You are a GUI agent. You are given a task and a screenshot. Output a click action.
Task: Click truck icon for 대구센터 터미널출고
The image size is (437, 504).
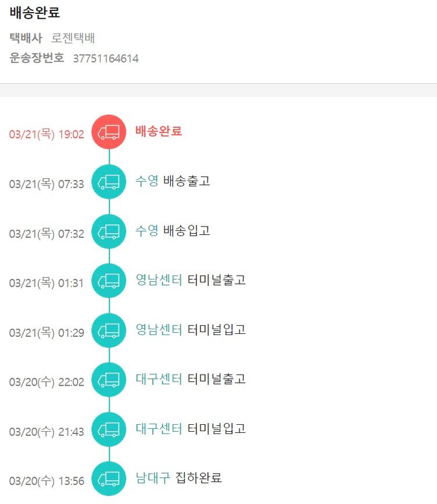click(109, 380)
